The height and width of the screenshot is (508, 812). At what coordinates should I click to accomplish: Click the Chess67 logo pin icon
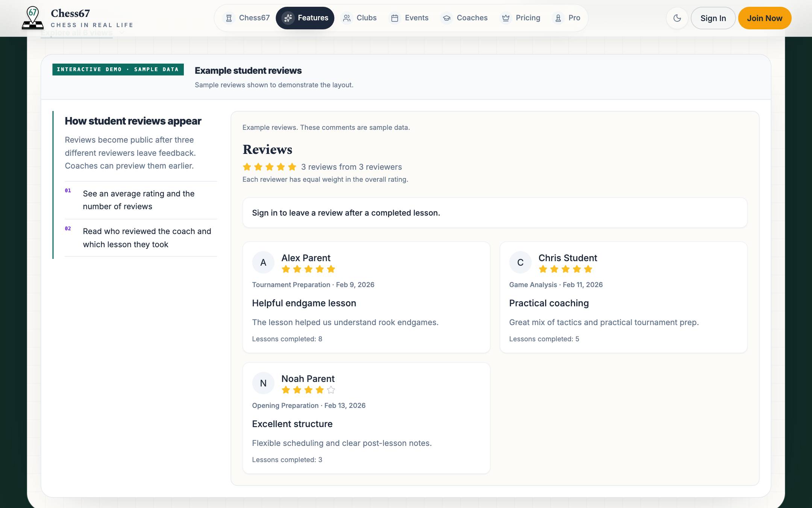click(33, 18)
